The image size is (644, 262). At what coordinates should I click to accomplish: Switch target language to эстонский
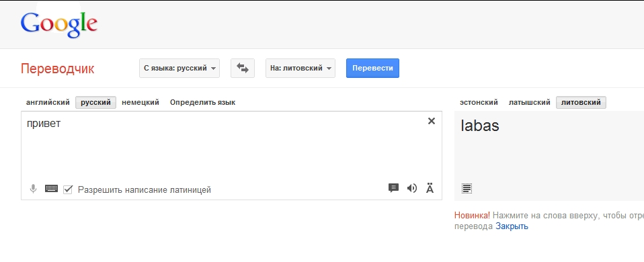479,102
